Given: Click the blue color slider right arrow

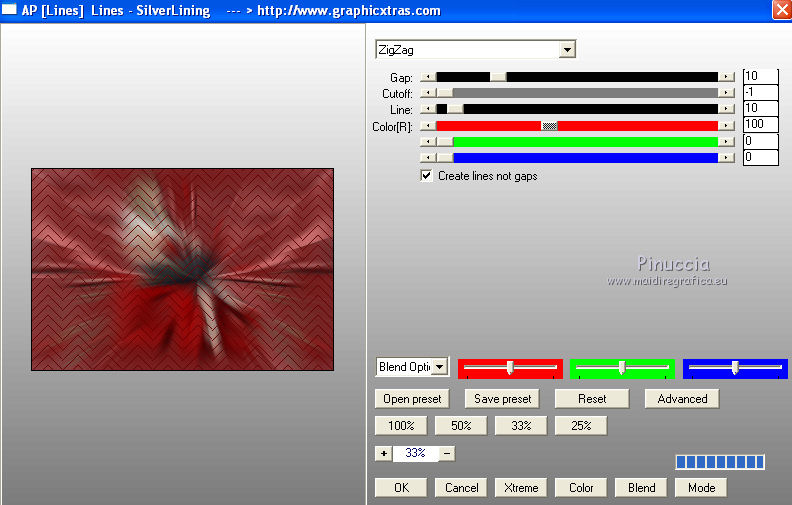Looking at the screenshot, I should pyautogui.click(x=726, y=158).
